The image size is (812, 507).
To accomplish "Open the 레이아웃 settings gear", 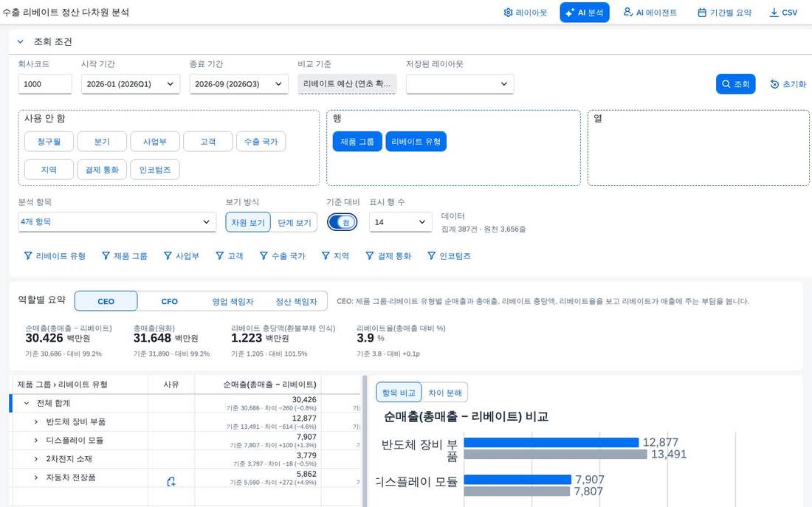I will pyautogui.click(x=525, y=13).
